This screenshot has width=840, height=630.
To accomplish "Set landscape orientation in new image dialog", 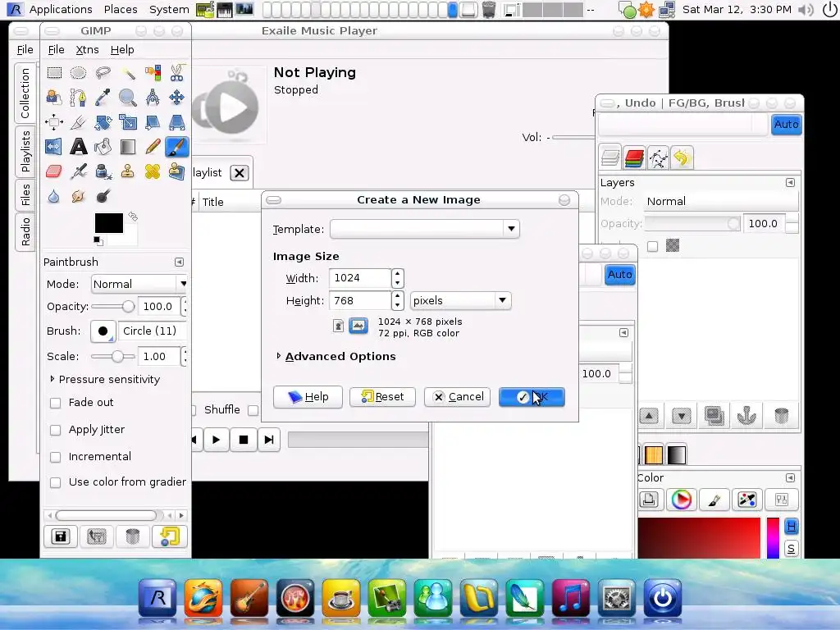I will [x=358, y=326].
